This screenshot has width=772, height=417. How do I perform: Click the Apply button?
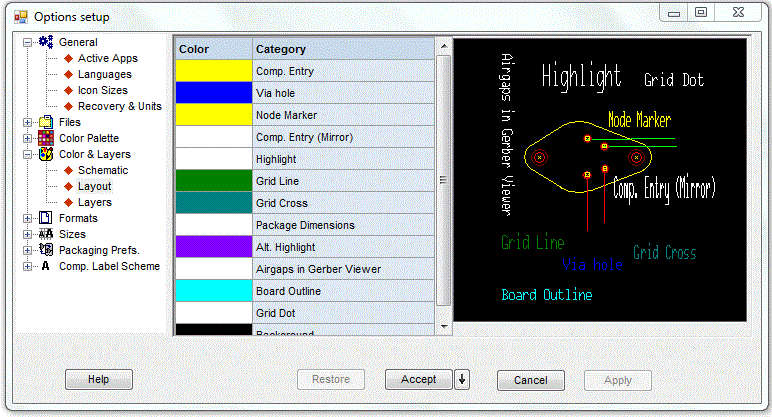pos(618,380)
